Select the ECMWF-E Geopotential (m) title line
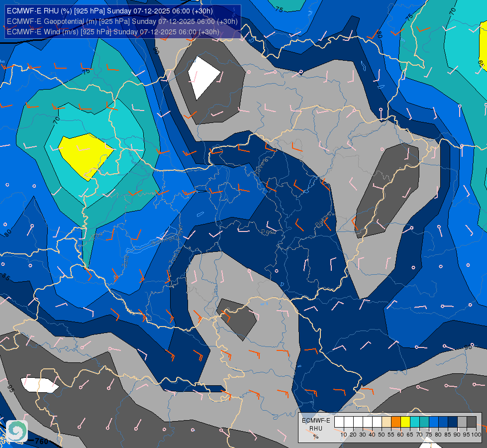This screenshot has width=487, height=448. coord(122,21)
